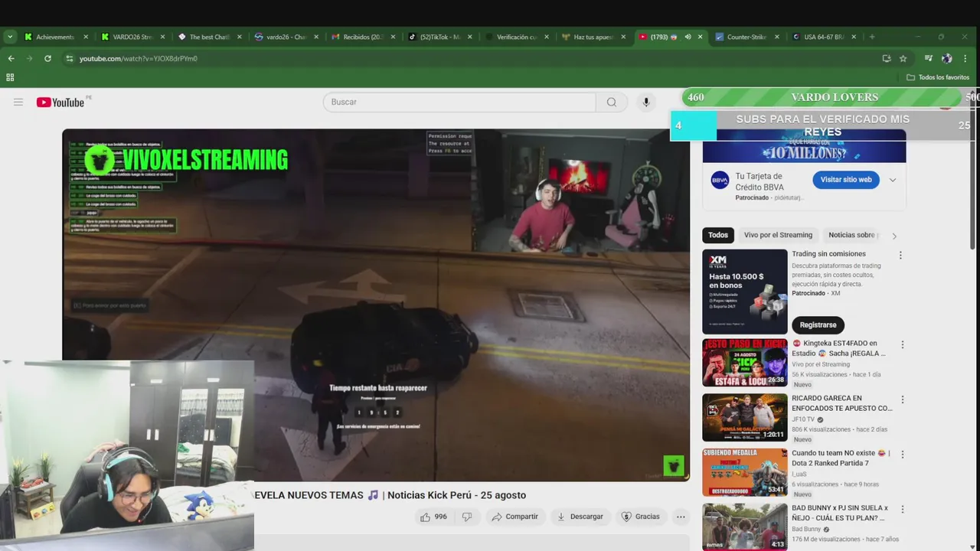This screenshot has width=980, height=551.
Task: Dislike the video with thumbs down
Action: pyautogui.click(x=467, y=517)
